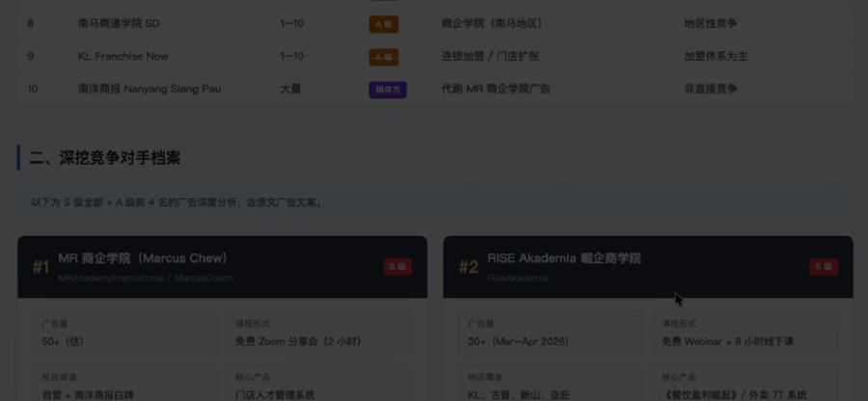The image size is (868, 401).
Task: Click the RISE Akademia 崛企商学院 card title
Action: tap(564, 258)
